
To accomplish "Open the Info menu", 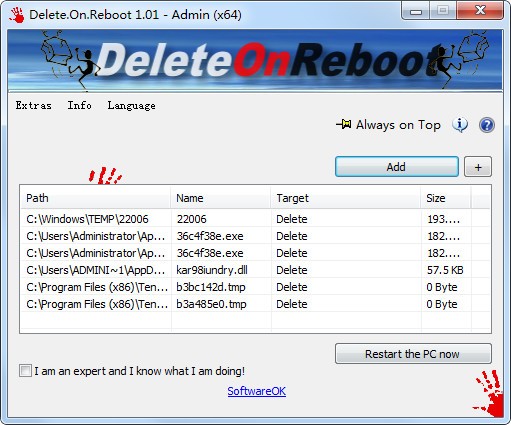I will [x=79, y=105].
